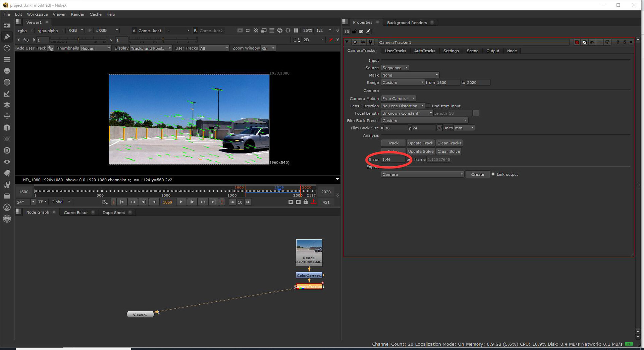Open the Channel nodes menu icon
The height and width of the screenshot is (350, 644).
point(7,60)
